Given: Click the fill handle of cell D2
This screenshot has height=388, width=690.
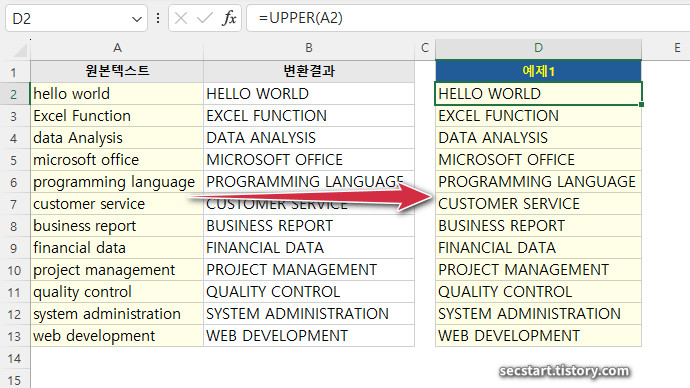Looking at the screenshot, I should tap(642, 104).
